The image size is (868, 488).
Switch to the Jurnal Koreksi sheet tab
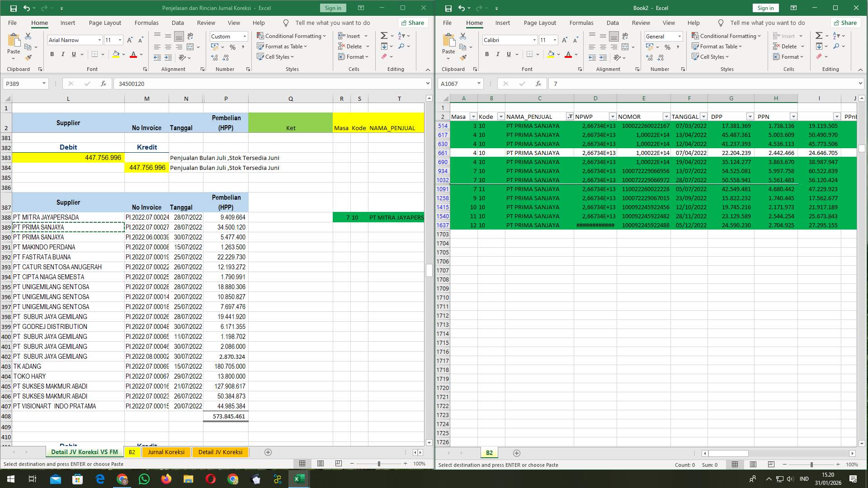pyautogui.click(x=166, y=452)
